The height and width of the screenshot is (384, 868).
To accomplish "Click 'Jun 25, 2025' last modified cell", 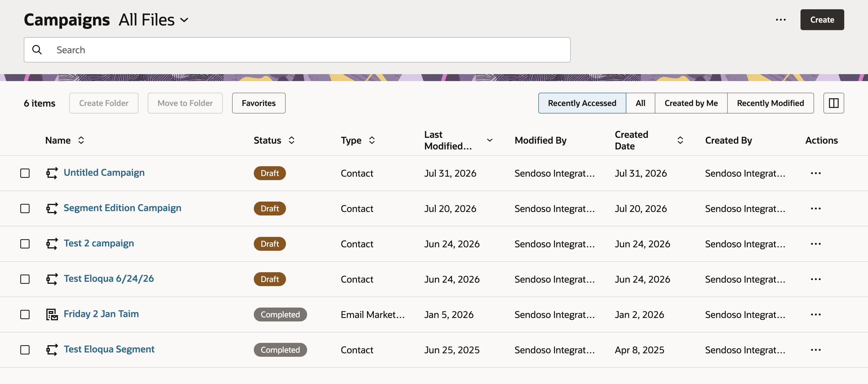I will pyautogui.click(x=452, y=350).
